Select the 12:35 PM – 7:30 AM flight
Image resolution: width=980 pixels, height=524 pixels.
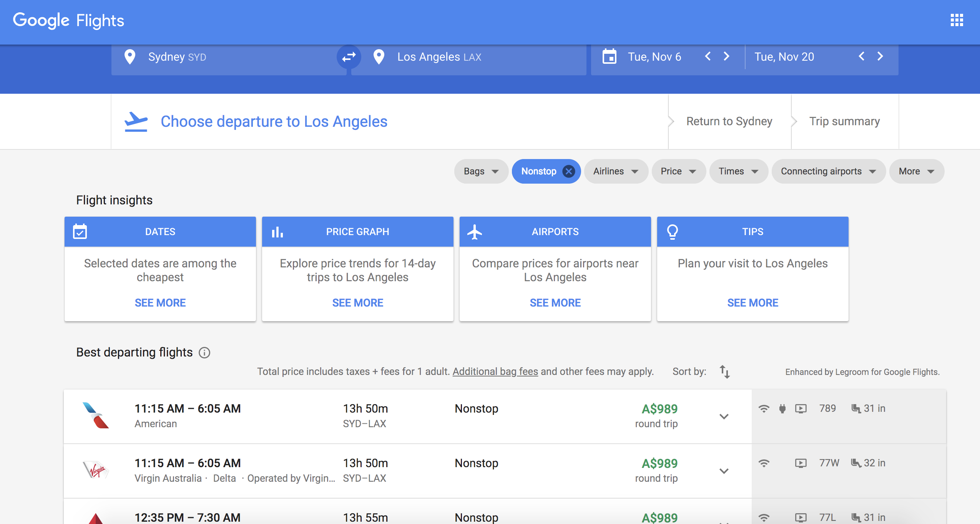(x=407, y=511)
